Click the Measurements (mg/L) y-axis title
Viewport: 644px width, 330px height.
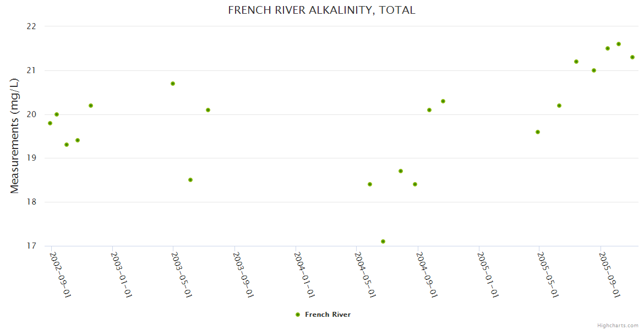15,136
